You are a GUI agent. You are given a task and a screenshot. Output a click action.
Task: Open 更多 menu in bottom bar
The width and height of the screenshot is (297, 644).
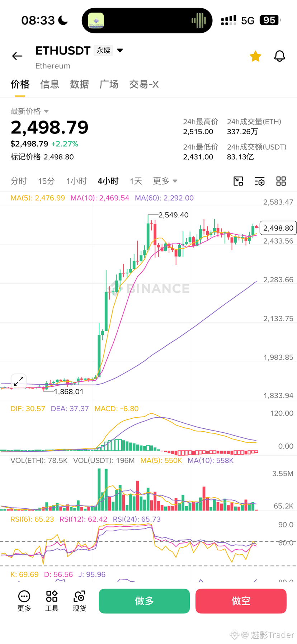pyautogui.click(x=24, y=601)
